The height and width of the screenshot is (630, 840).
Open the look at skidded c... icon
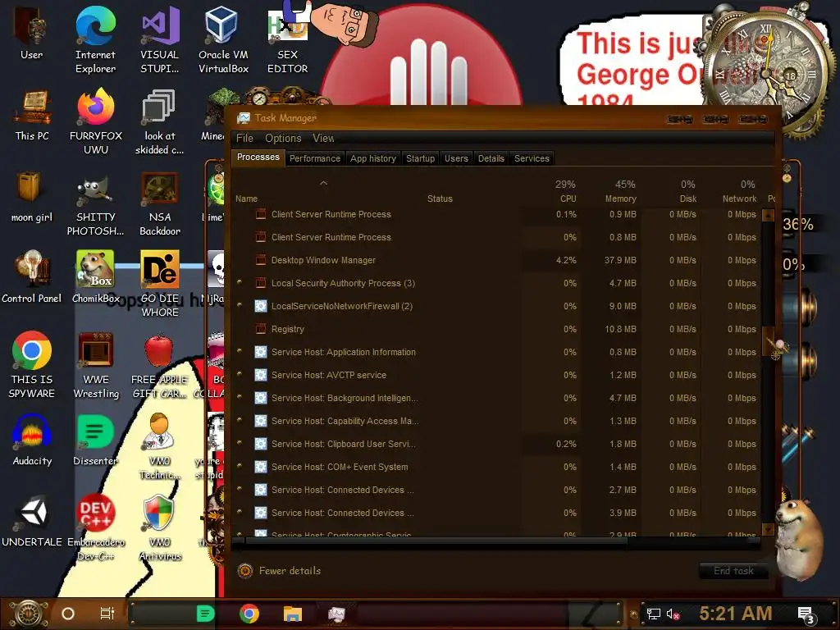click(x=159, y=121)
